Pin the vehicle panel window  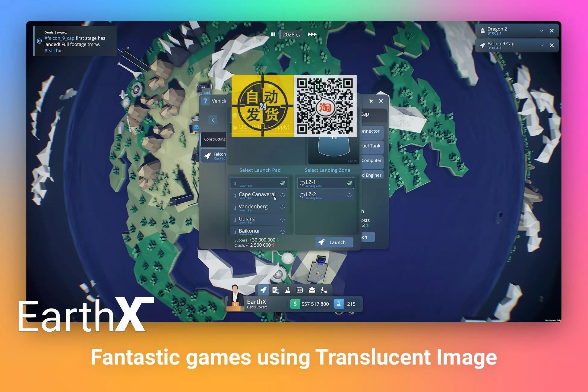[371, 101]
